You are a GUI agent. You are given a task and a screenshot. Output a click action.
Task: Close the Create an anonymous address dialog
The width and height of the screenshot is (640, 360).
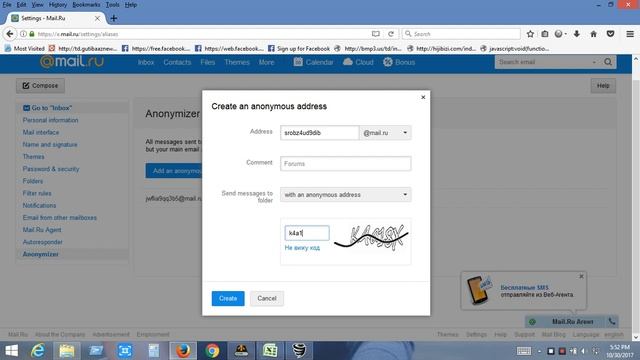(x=423, y=97)
